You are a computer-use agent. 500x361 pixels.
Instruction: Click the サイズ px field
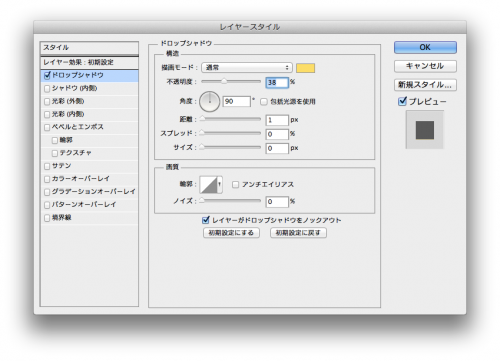(x=277, y=148)
